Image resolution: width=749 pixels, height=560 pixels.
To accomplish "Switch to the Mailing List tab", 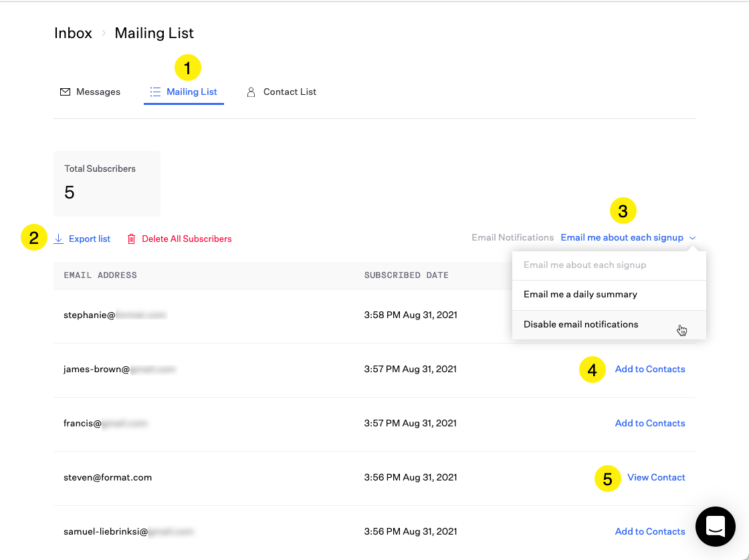I will click(x=184, y=92).
